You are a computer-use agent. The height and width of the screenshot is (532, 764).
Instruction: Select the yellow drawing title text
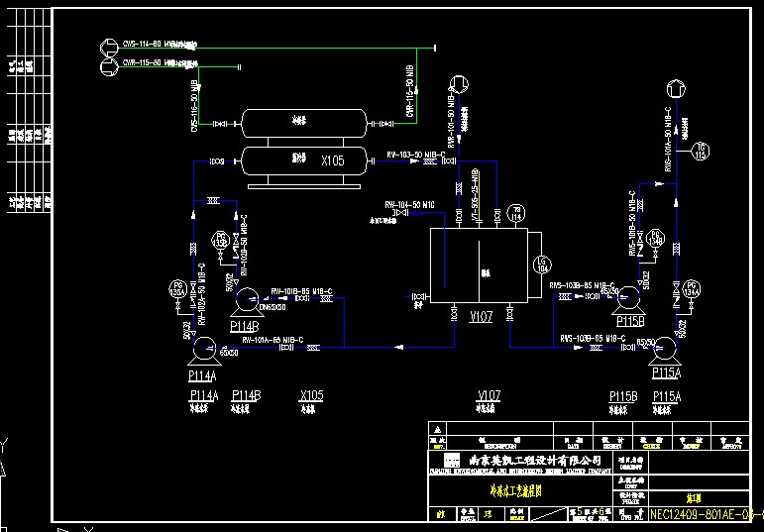coord(509,489)
